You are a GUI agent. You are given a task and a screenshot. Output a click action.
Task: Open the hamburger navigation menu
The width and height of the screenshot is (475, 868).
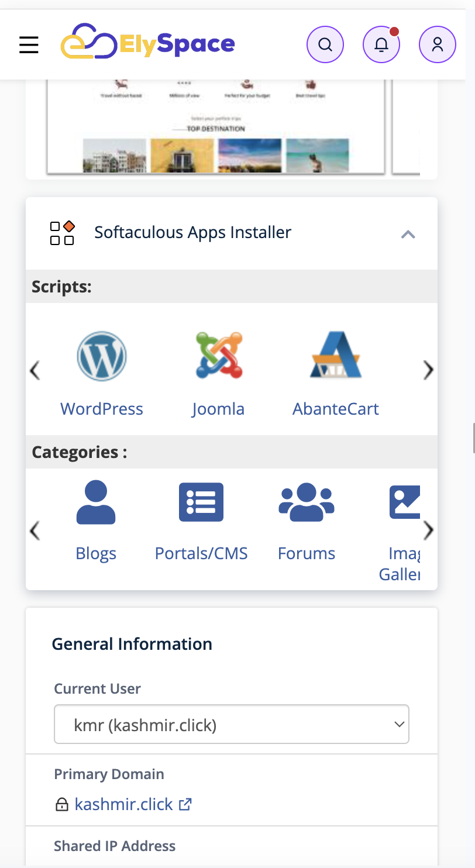coord(29,44)
